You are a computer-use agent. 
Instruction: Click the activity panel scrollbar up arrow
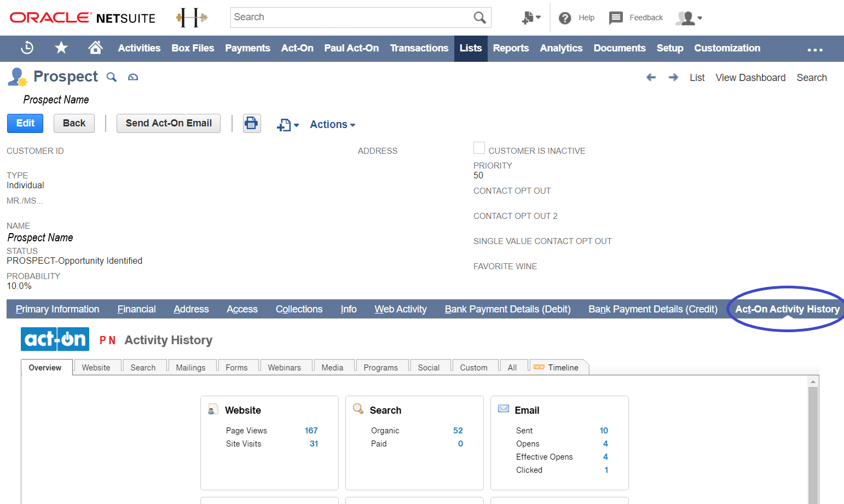813,381
